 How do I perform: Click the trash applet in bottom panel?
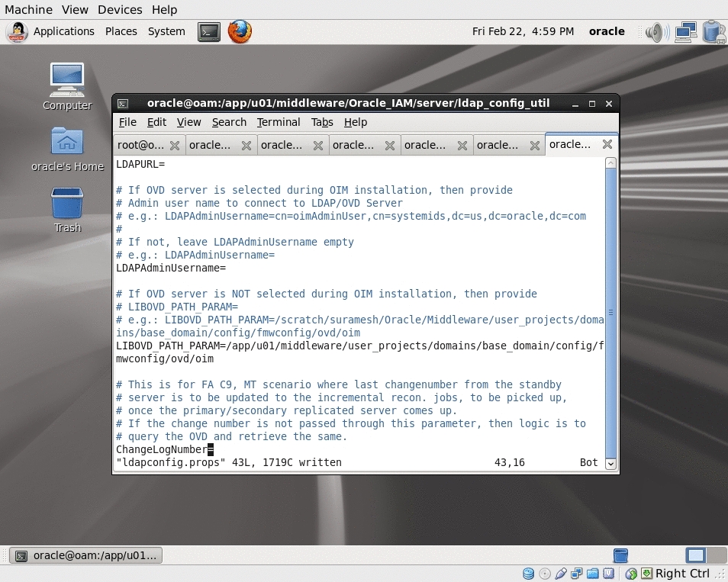(x=620, y=555)
